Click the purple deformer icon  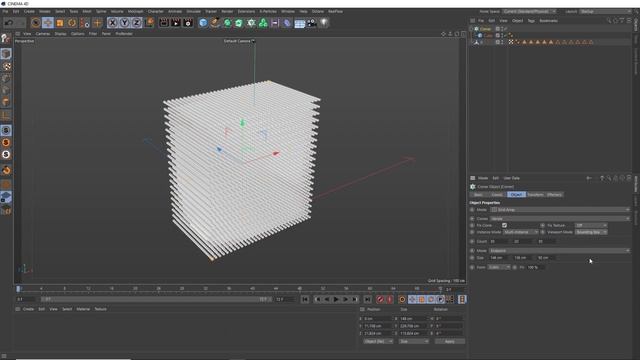pyautogui.click(x=287, y=23)
